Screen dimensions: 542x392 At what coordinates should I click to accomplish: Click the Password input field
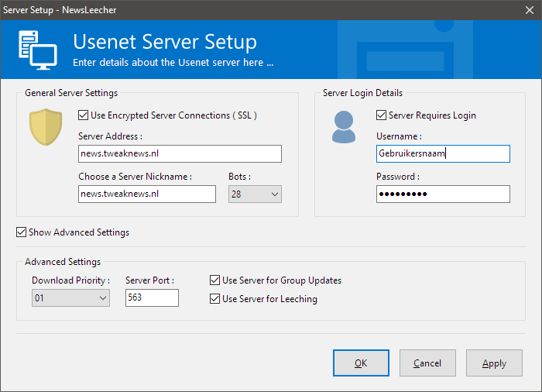[443, 194]
